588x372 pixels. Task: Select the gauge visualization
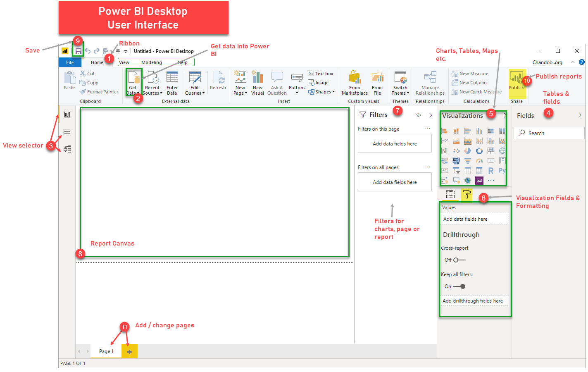(479, 160)
